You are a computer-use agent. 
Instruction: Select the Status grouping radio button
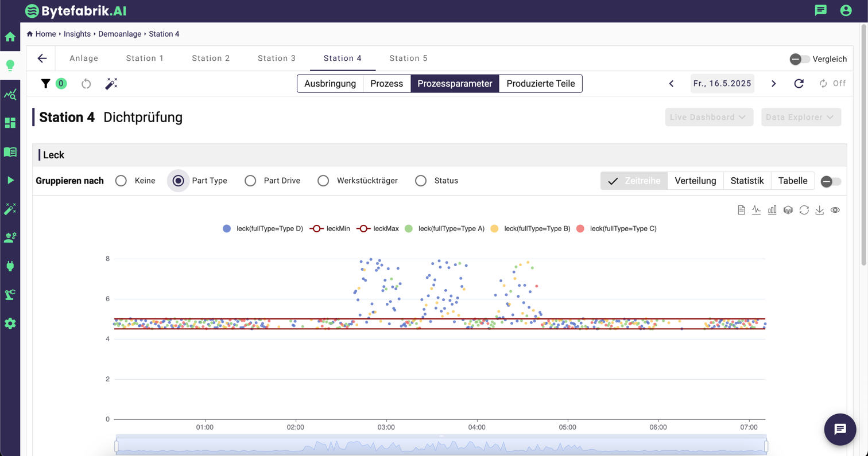[x=421, y=181]
